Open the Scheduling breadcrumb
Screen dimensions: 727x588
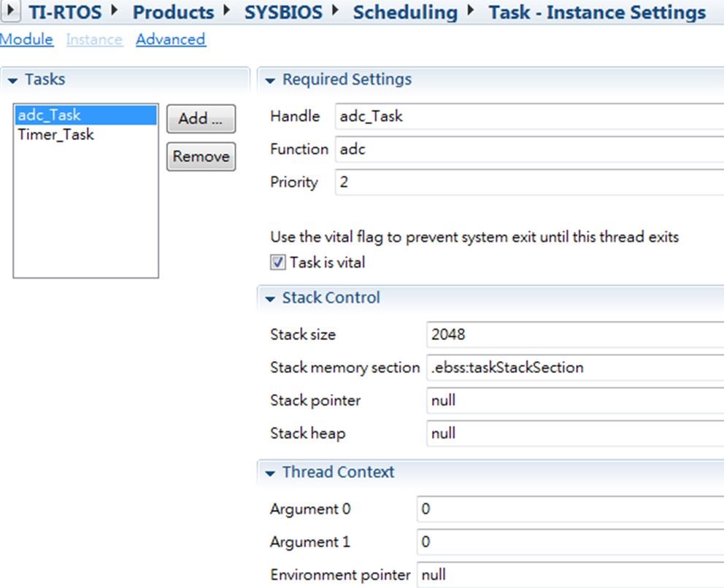pos(405,12)
